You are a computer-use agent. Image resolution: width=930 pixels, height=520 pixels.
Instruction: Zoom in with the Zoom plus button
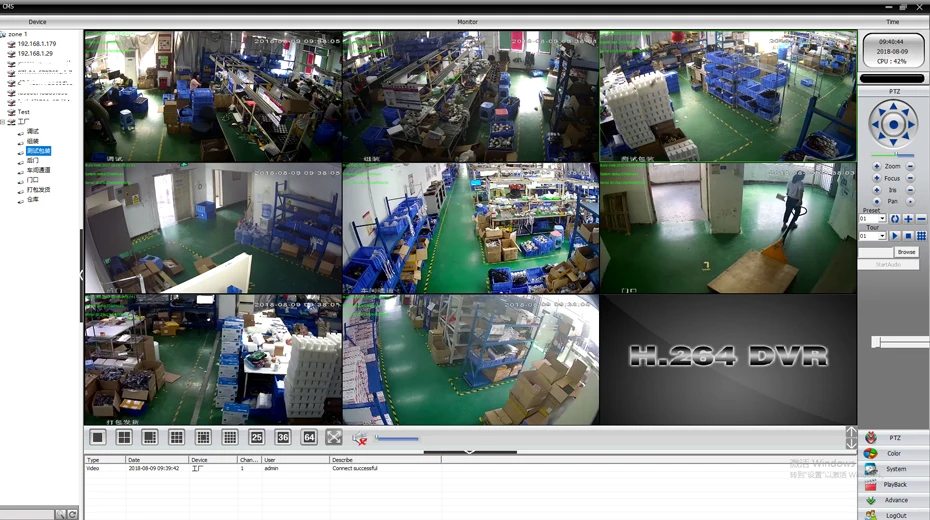tap(877, 166)
